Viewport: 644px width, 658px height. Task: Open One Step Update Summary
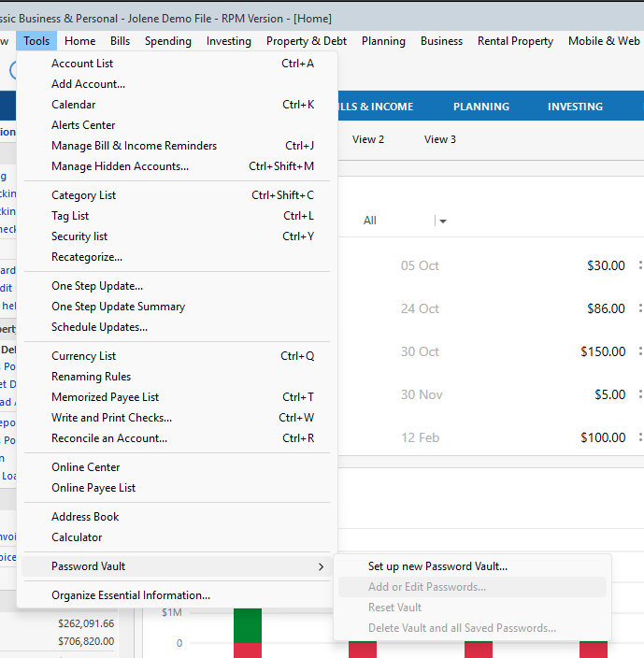[177, 307]
